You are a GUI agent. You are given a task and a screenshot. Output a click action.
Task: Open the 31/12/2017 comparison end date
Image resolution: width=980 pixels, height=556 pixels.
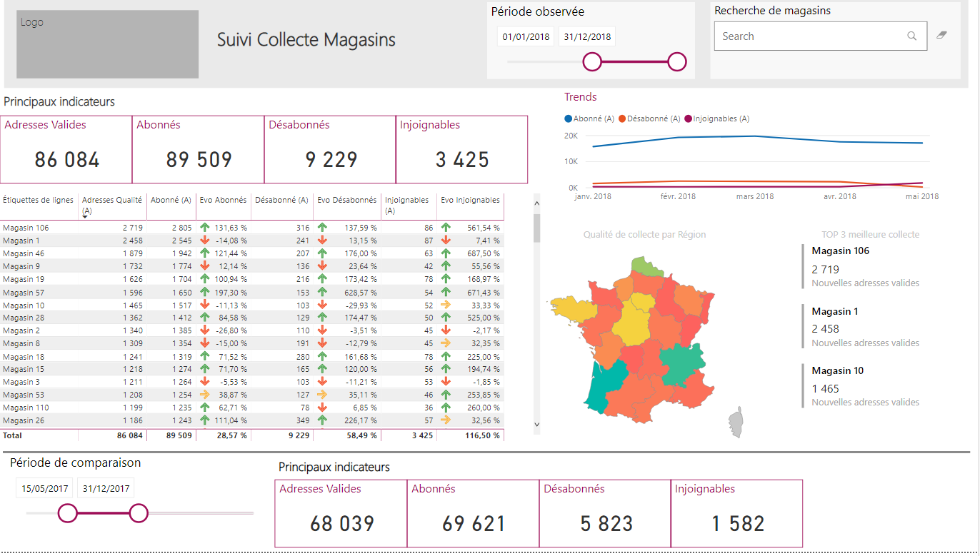[106, 489]
